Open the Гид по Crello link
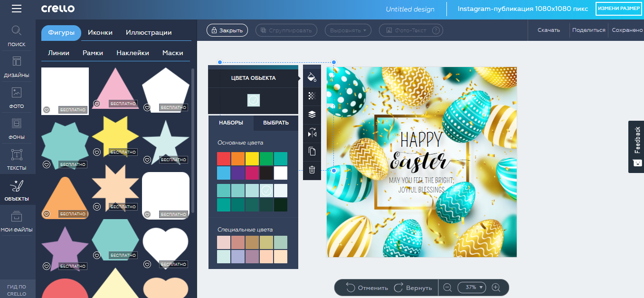644x298 pixels. (17, 290)
